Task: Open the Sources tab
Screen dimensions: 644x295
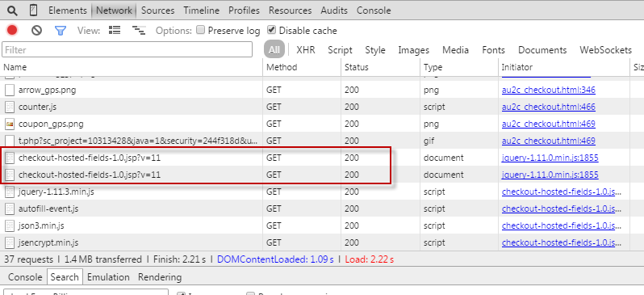Action: [157, 11]
